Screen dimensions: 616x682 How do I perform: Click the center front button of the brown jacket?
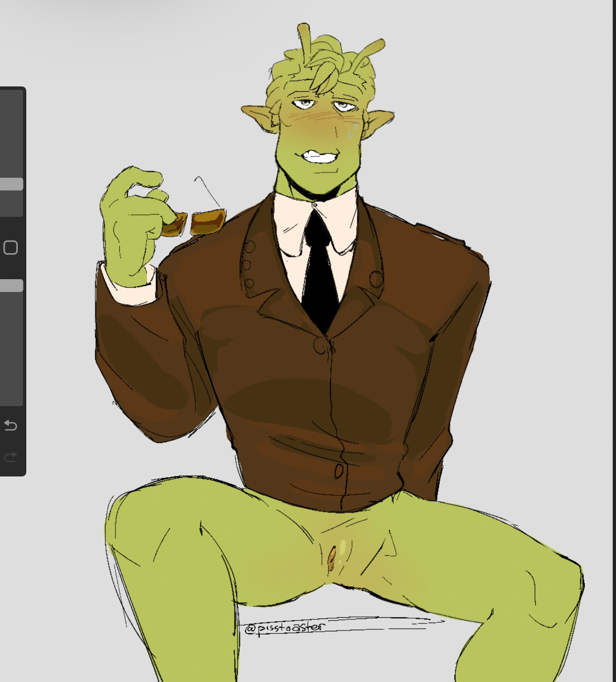coord(320,345)
